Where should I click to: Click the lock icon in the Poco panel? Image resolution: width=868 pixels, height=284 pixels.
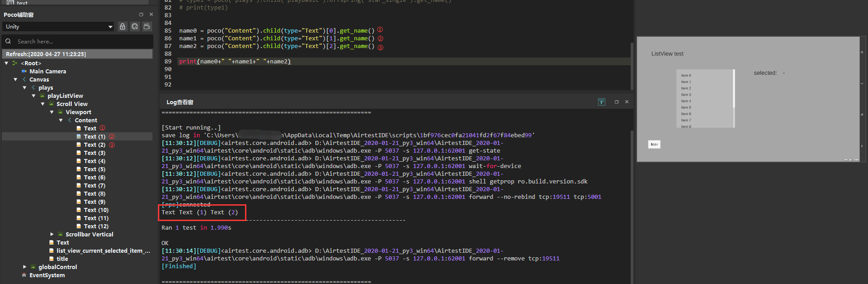coord(123,27)
